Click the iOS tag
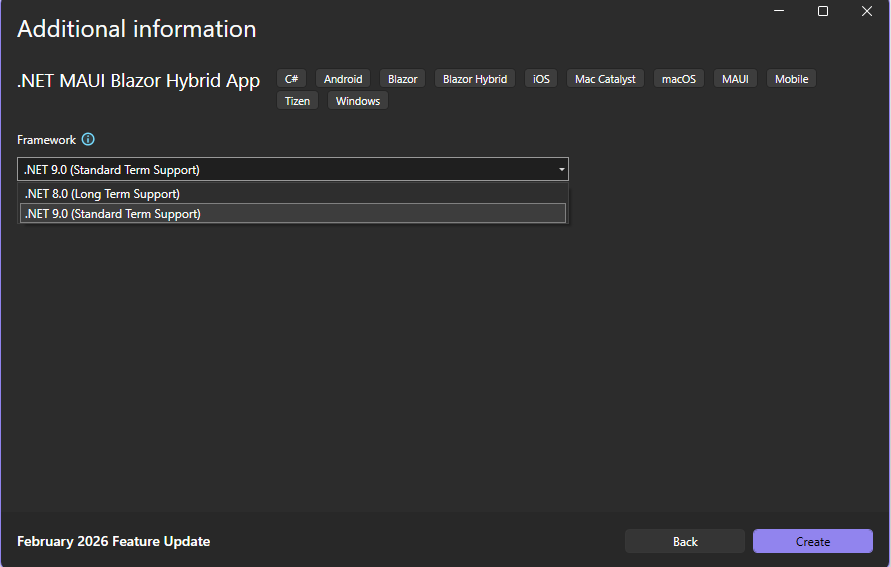The width and height of the screenshot is (891, 567). 541,79
